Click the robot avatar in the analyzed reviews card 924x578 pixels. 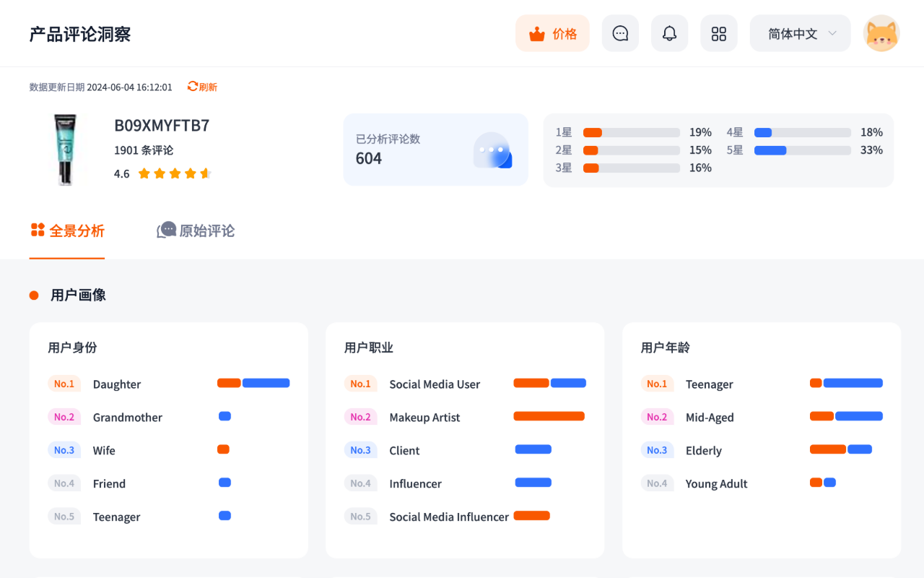click(x=493, y=150)
